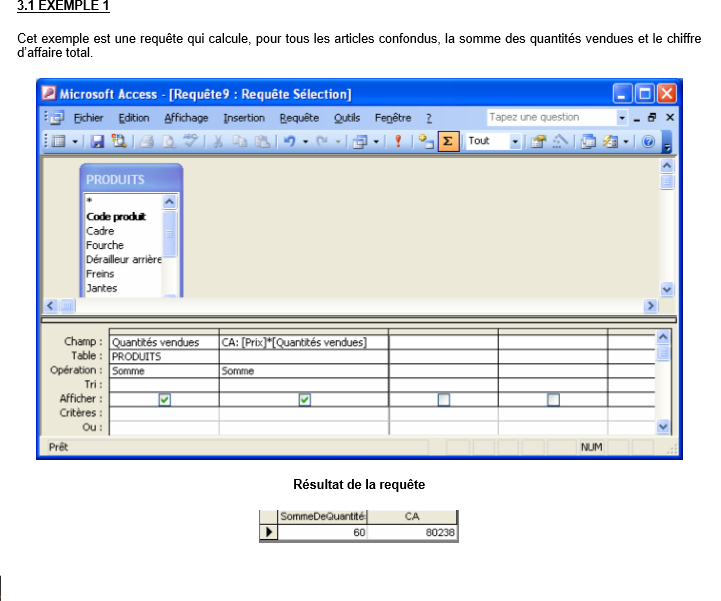
Task: Click the file search toolbar icon
Action: 119,141
